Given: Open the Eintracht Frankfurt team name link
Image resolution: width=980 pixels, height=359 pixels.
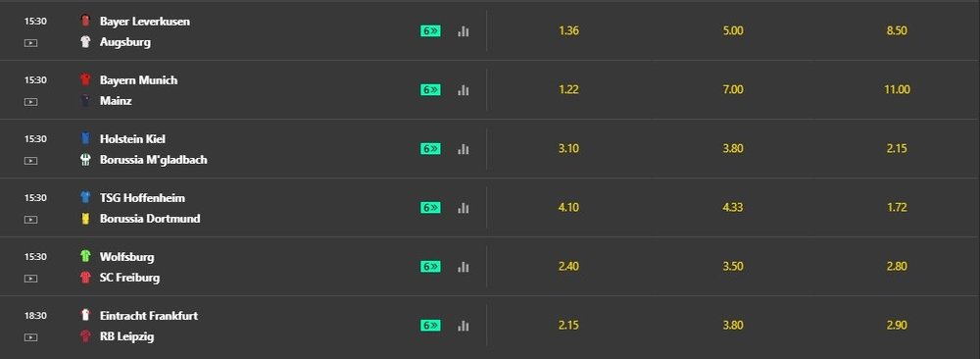Looking at the screenshot, I should pos(149,316).
